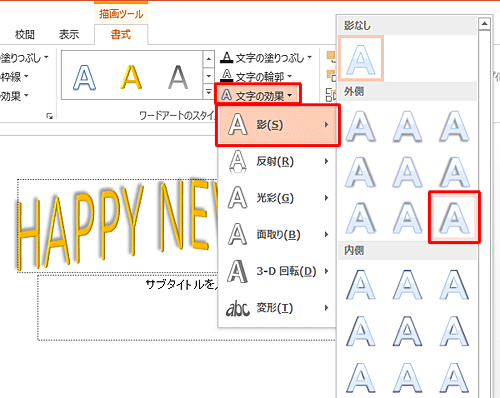
Task: Pick inner shadow preset in bottom row, right column
Action: [454, 378]
